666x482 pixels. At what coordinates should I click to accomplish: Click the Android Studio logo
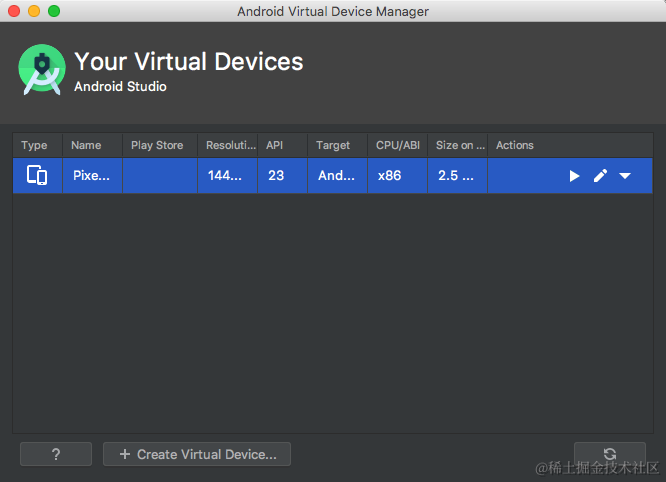click(42, 69)
